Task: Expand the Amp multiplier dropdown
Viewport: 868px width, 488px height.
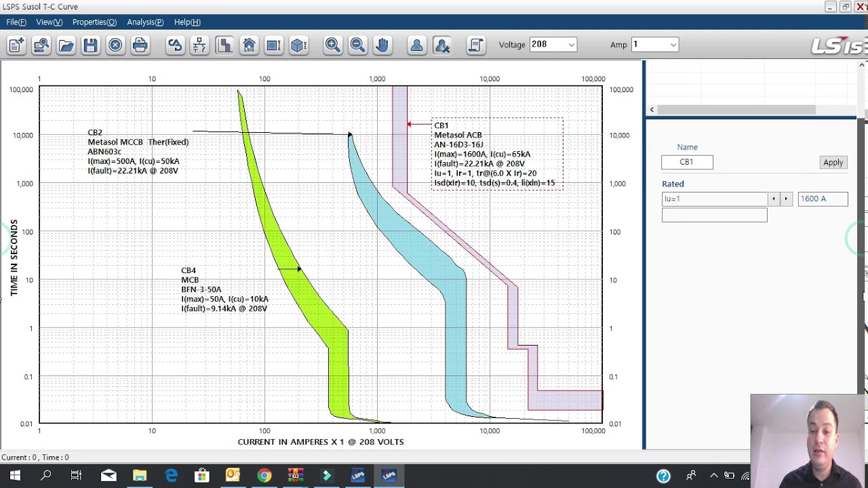Action: 673,45
